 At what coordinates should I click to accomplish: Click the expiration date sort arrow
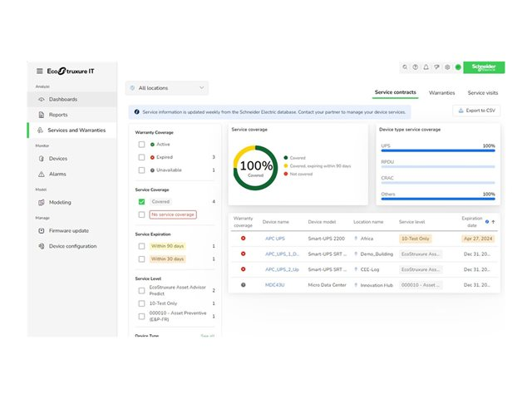[494, 222]
